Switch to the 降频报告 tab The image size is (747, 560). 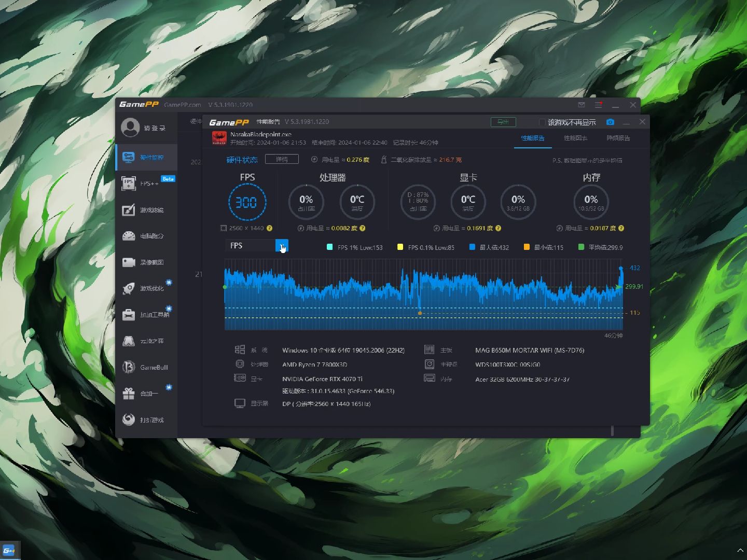(x=618, y=138)
